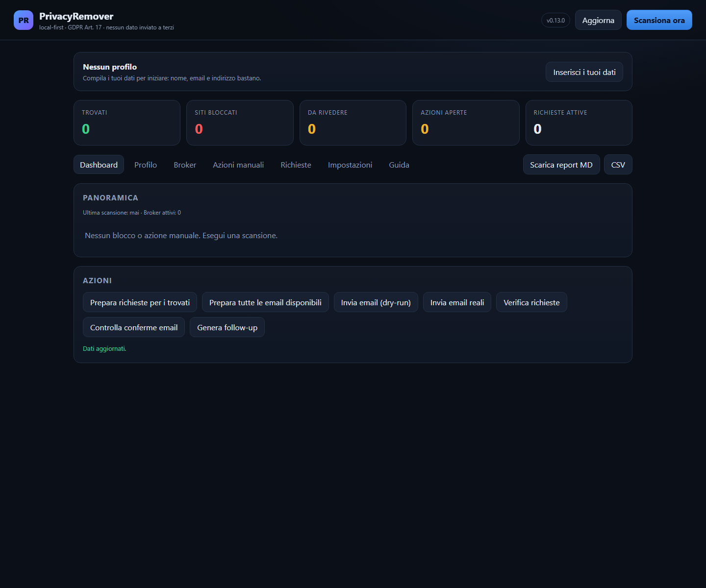Open the Guida tab
The width and height of the screenshot is (706, 588).
pyautogui.click(x=399, y=165)
